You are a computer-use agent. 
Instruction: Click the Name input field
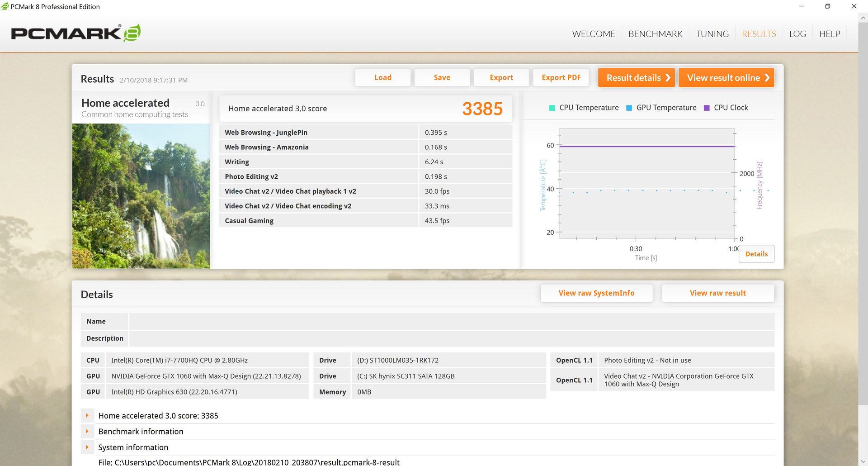tap(452, 321)
